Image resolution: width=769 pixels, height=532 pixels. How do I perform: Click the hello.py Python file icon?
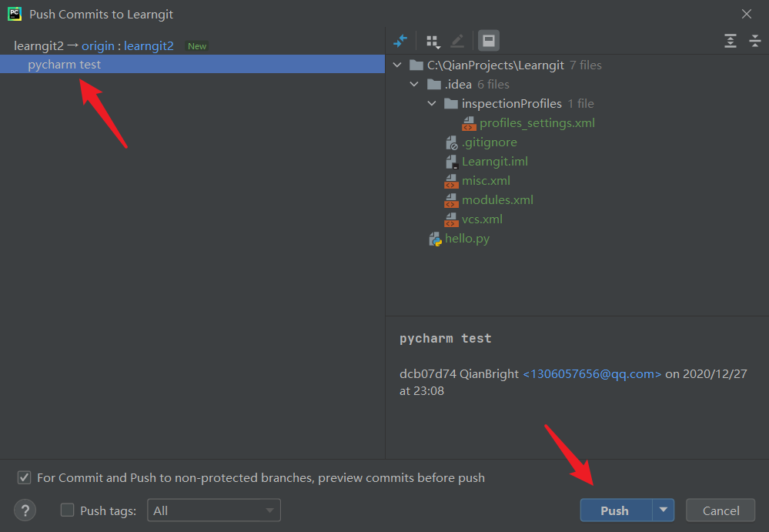click(435, 239)
